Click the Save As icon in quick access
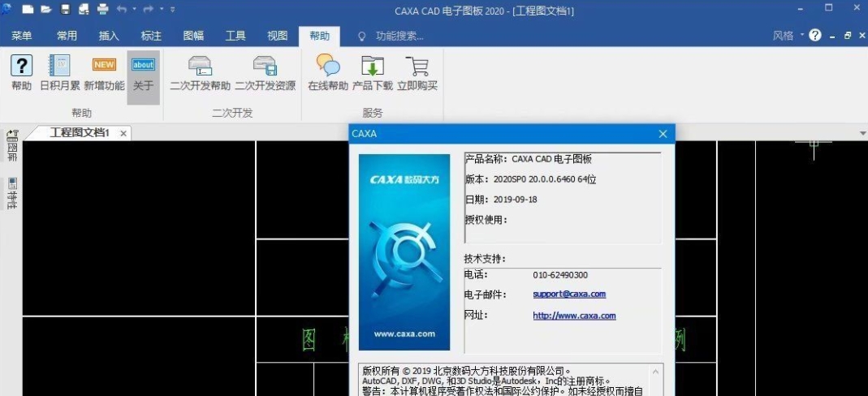The width and height of the screenshot is (868, 396). [x=84, y=10]
